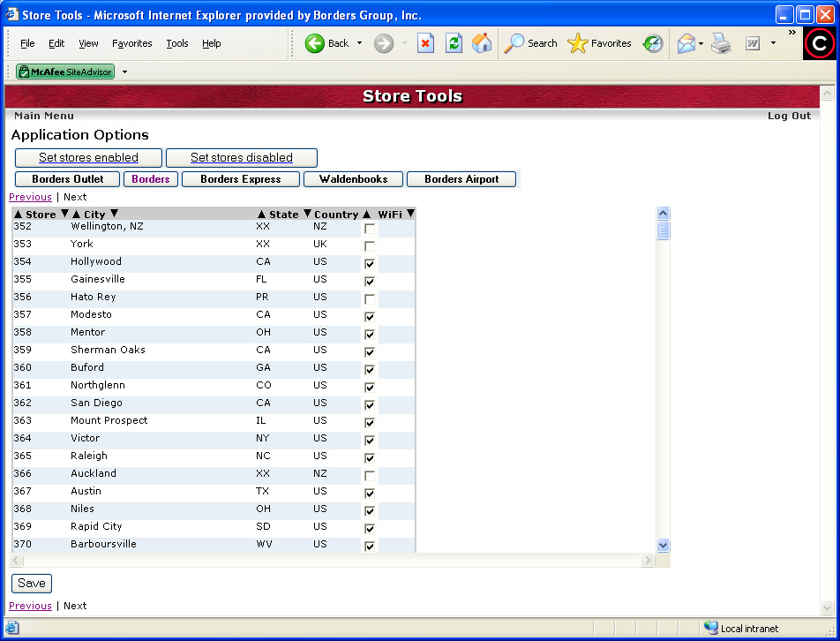The height and width of the screenshot is (641, 840).
Task: Open Mail options dropdown arrow
Action: pyautogui.click(x=701, y=44)
